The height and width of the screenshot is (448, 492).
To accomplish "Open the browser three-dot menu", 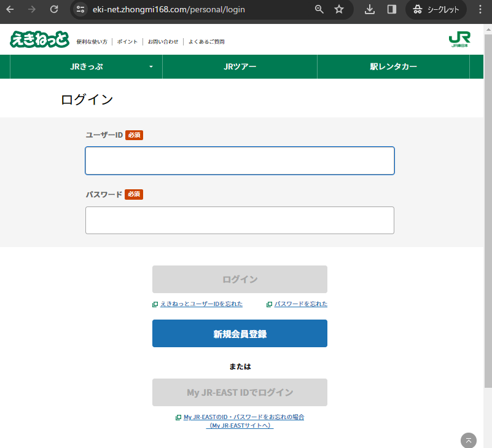I will click(480, 9).
